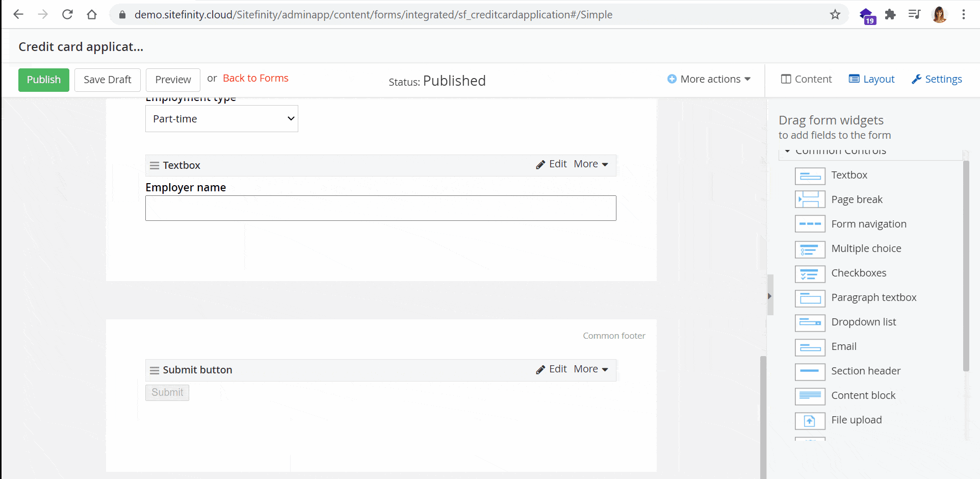Click the Page break widget icon
This screenshot has width=980, height=479.
coord(810,199)
